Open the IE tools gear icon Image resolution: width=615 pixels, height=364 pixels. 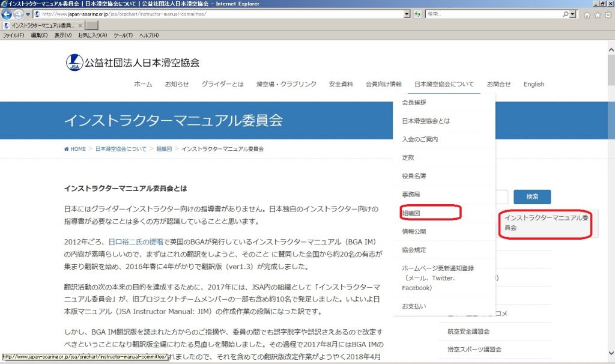click(608, 15)
